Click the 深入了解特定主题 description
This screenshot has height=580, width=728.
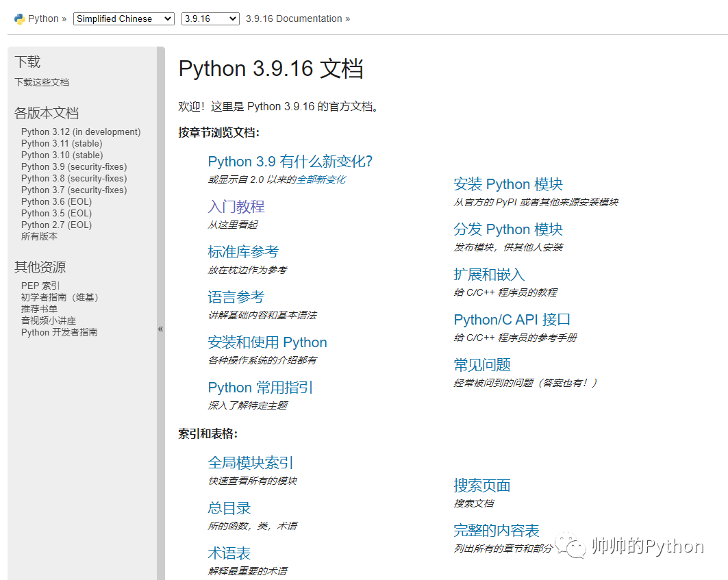[x=247, y=405]
